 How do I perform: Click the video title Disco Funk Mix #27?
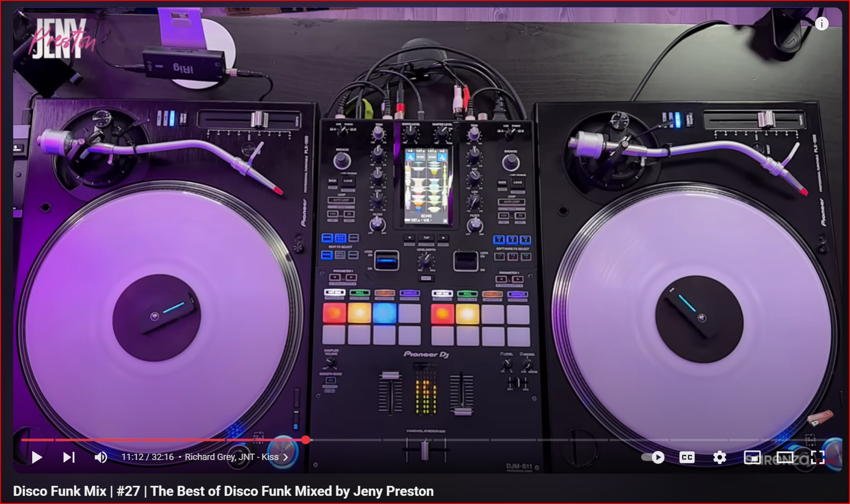point(223,491)
